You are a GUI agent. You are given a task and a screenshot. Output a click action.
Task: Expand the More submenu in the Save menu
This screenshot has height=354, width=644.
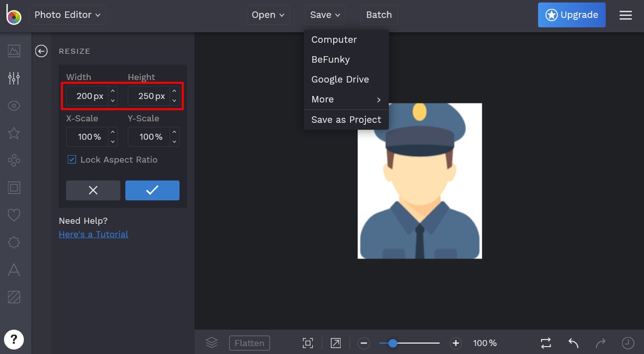click(x=322, y=99)
